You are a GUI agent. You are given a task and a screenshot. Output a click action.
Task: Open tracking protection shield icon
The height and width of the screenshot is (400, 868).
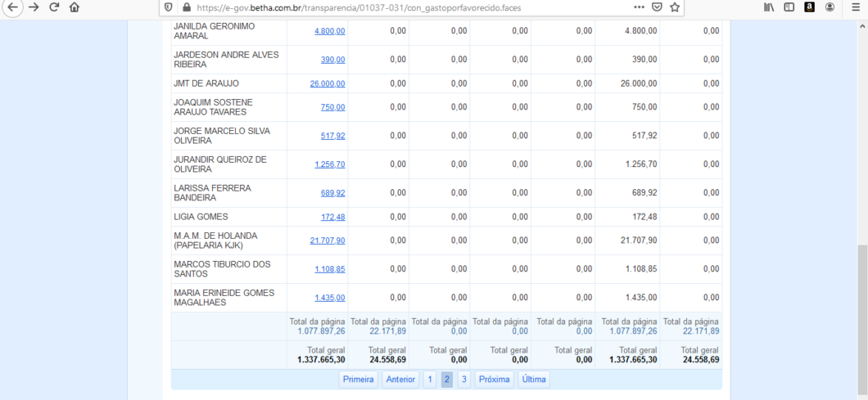pyautogui.click(x=169, y=7)
